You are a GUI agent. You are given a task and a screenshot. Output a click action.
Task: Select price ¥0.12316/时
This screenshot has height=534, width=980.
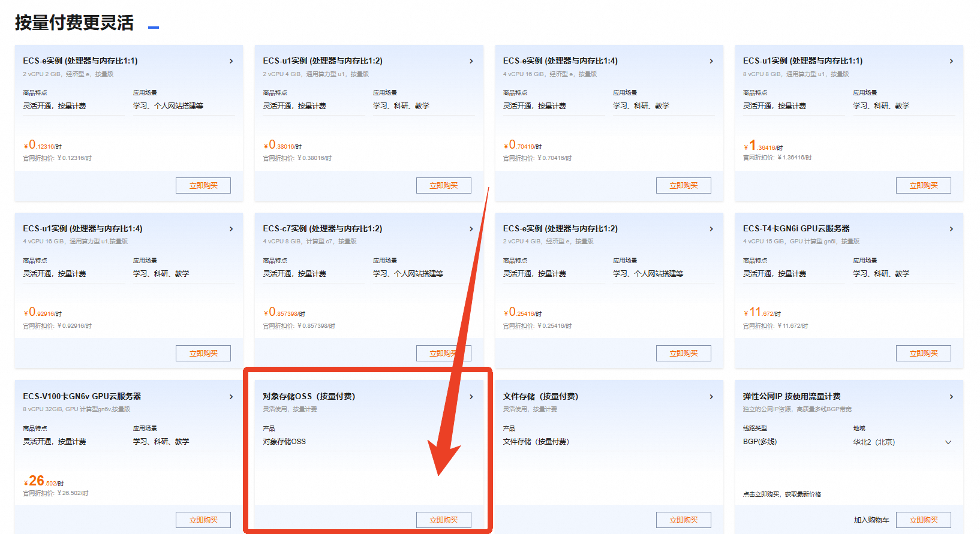pos(43,145)
